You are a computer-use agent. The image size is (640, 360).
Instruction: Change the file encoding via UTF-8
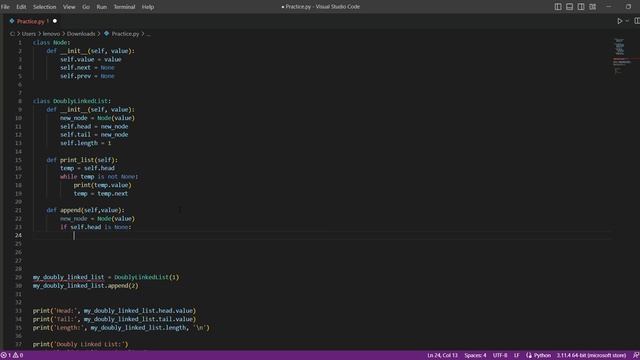(x=500, y=356)
